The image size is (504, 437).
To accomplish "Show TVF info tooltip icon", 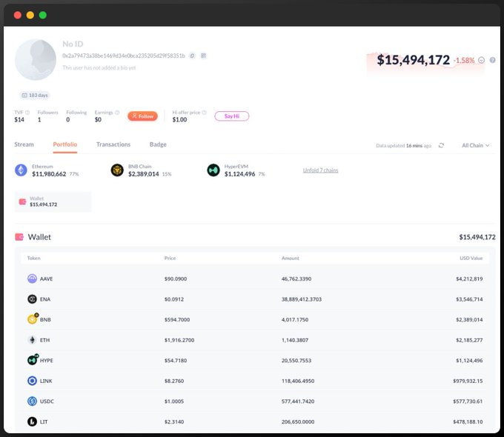I will pos(27,113).
